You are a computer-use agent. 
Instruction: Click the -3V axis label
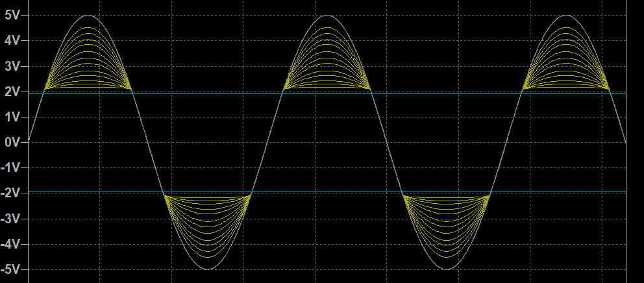pyautogui.click(x=10, y=219)
